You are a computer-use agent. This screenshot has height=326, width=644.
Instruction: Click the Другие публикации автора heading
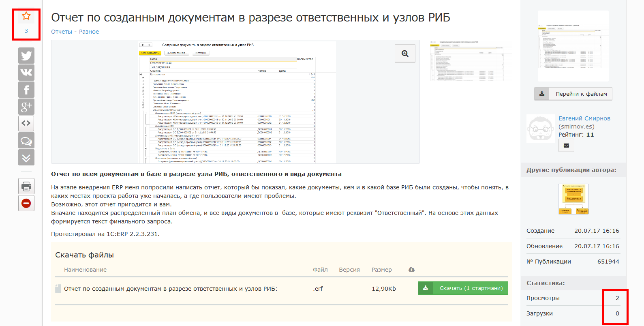571,170
